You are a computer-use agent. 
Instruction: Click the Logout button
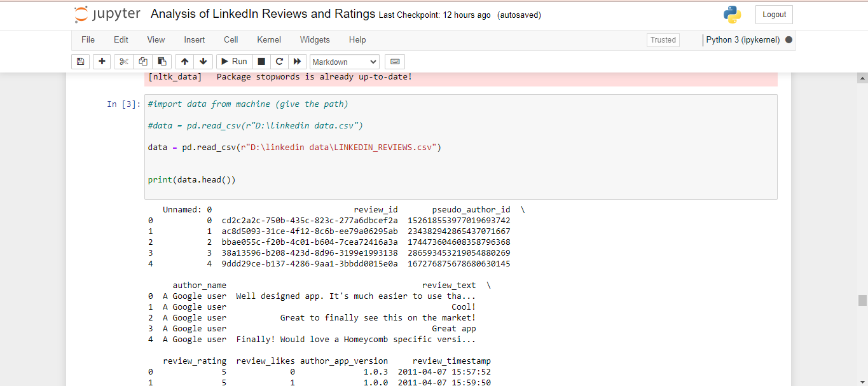point(773,14)
